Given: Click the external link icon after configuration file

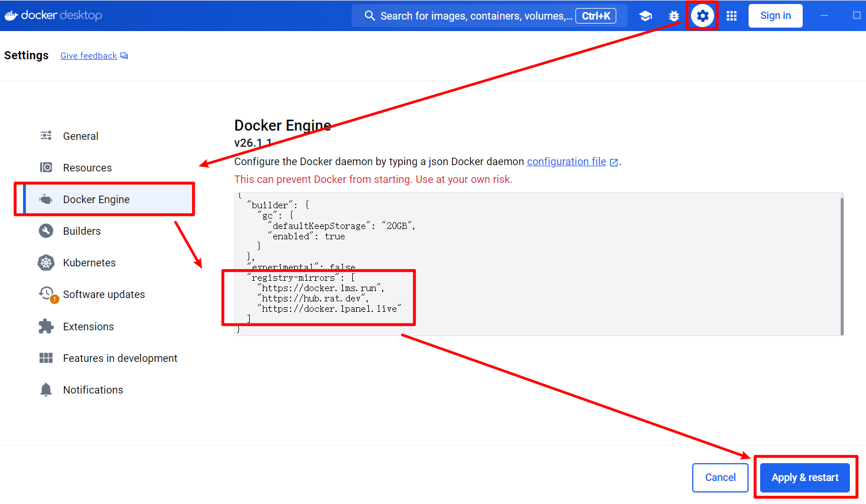Looking at the screenshot, I should pyautogui.click(x=614, y=162).
